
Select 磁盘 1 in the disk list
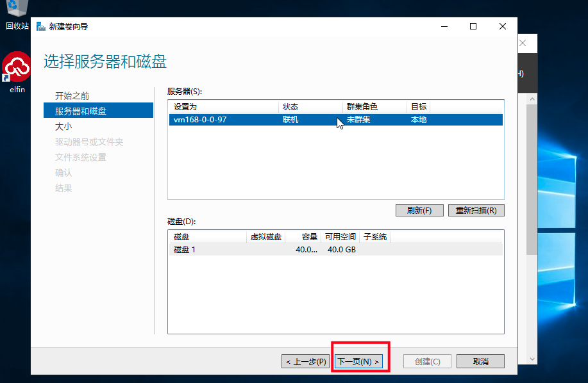point(335,249)
